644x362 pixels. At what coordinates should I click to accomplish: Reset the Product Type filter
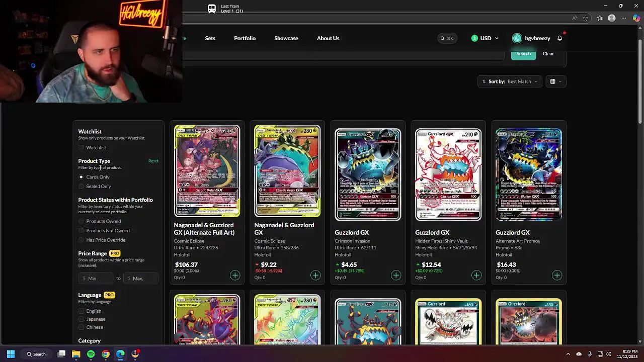pos(153,161)
